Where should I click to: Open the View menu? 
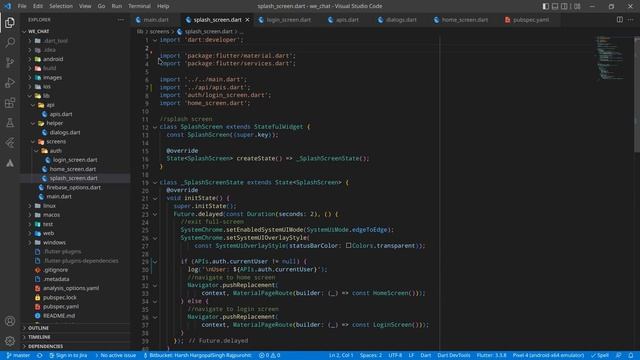pos(85,6)
